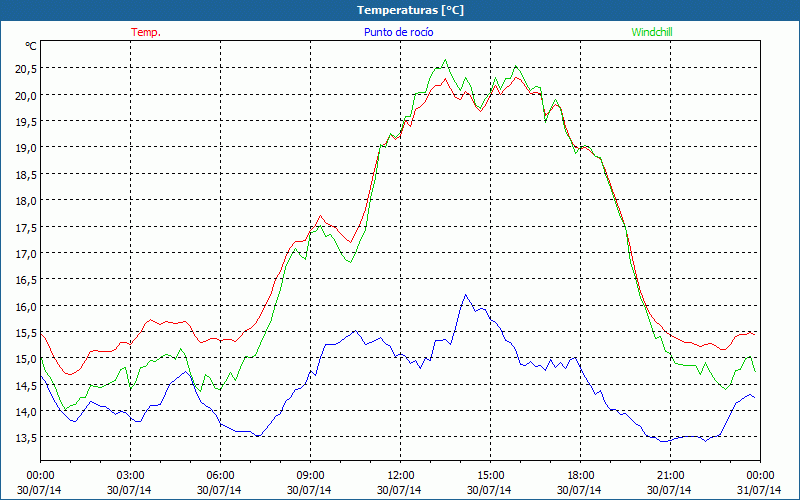Click the 19,5 y-axis value
The height and width of the screenshot is (500, 800).
tap(26, 121)
